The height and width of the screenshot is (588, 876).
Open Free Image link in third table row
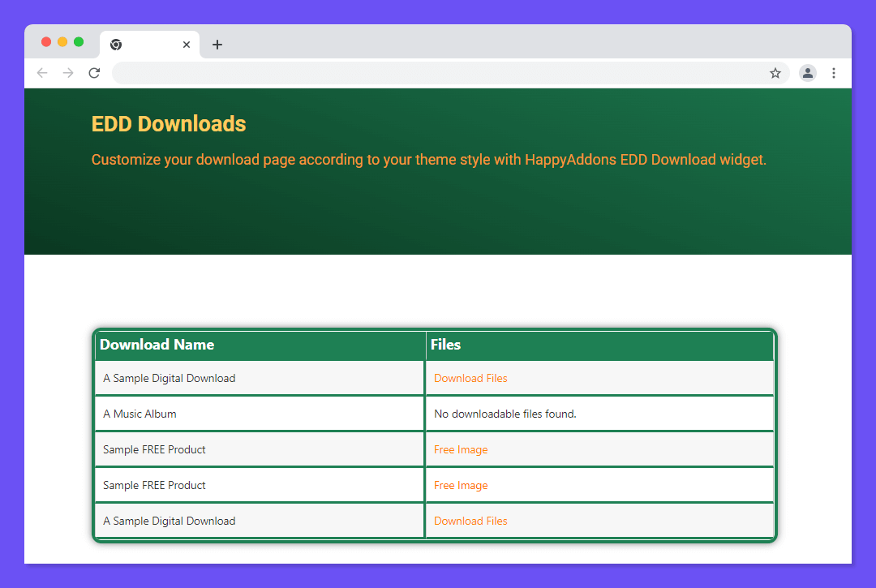click(461, 449)
